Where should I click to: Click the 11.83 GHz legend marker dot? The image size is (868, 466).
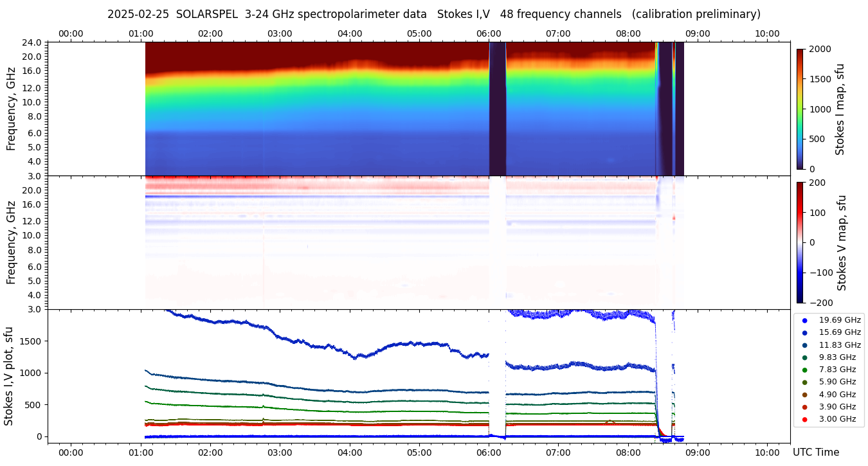pyautogui.click(x=804, y=345)
